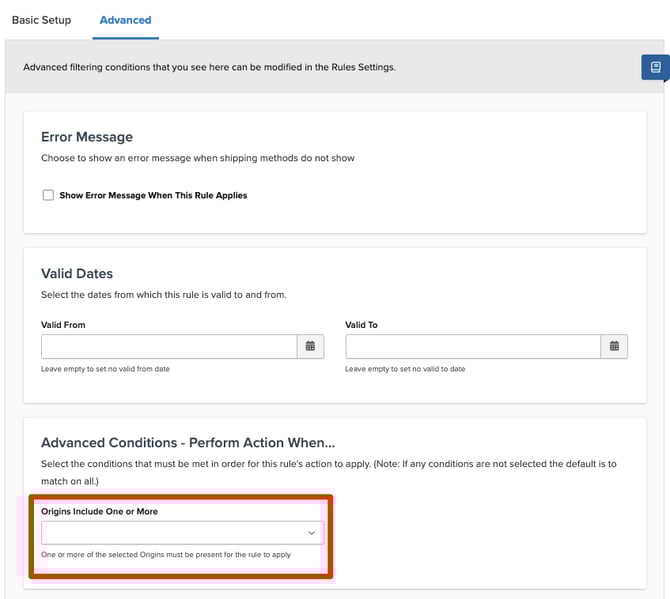
Task: Click the chevron arrow in Origins dropdown
Action: [311, 533]
